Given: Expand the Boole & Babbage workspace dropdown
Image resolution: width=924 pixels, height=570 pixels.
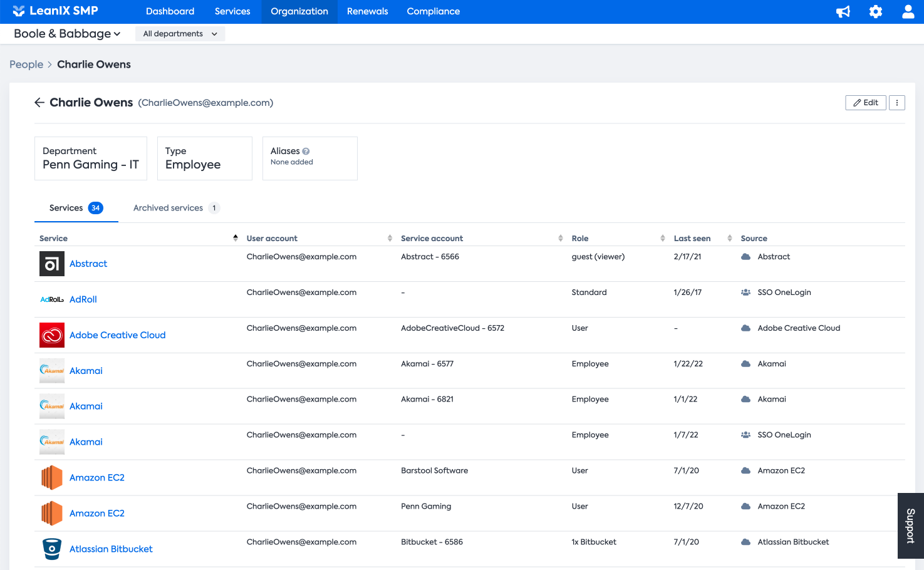Looking at the screenshot, I should click(67, 34).
